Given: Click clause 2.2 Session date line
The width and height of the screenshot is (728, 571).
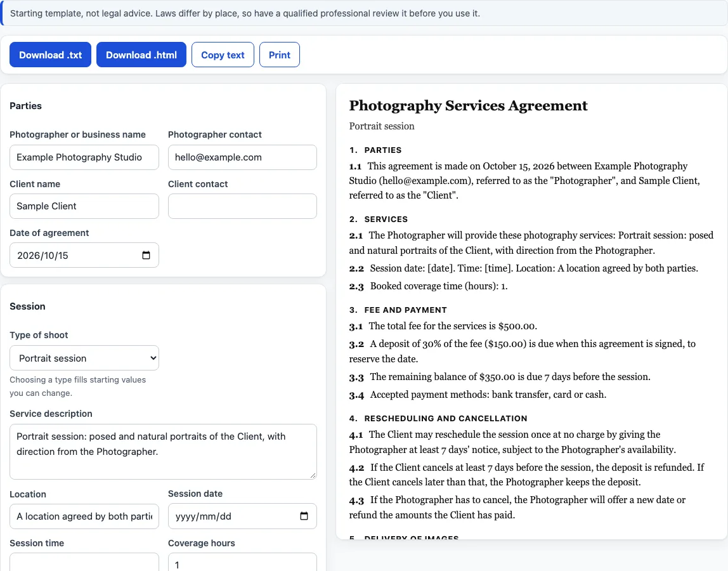Looking at the screenshot, I should point(523,268).
